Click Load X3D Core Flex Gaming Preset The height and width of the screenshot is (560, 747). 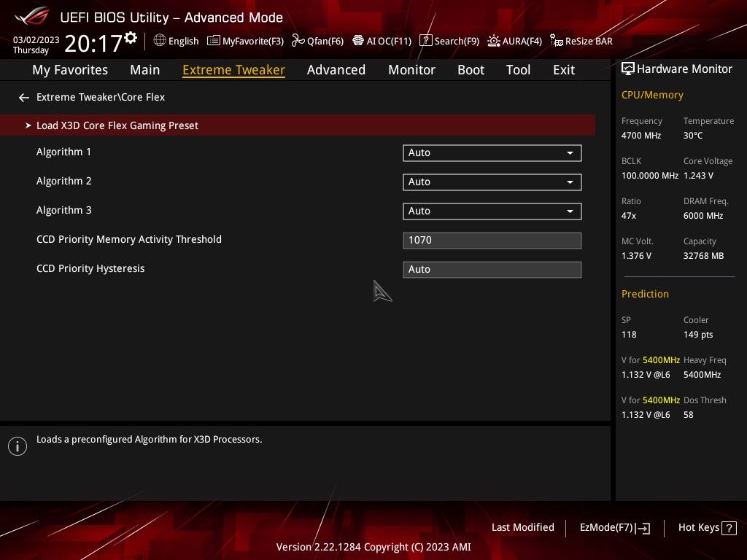coord(298,125)
